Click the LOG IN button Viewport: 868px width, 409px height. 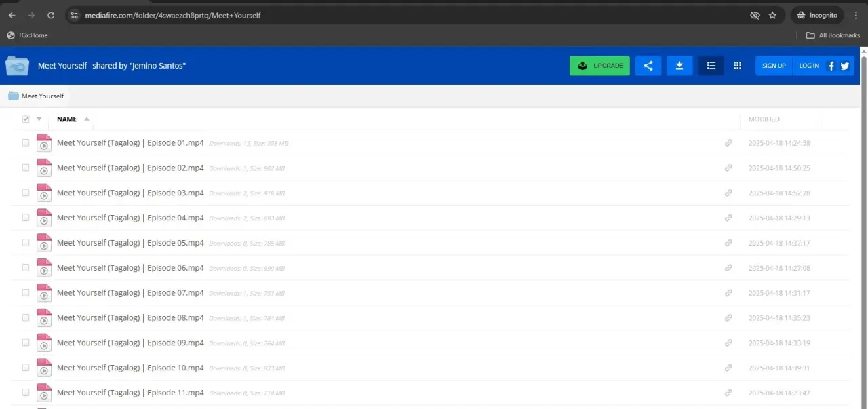(809, 66)
